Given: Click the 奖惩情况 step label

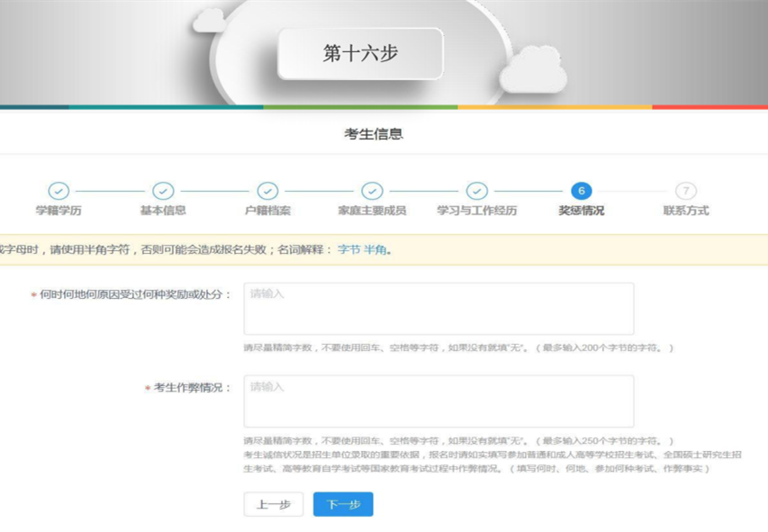Looking at the screenshot, I should click(582, 211).
